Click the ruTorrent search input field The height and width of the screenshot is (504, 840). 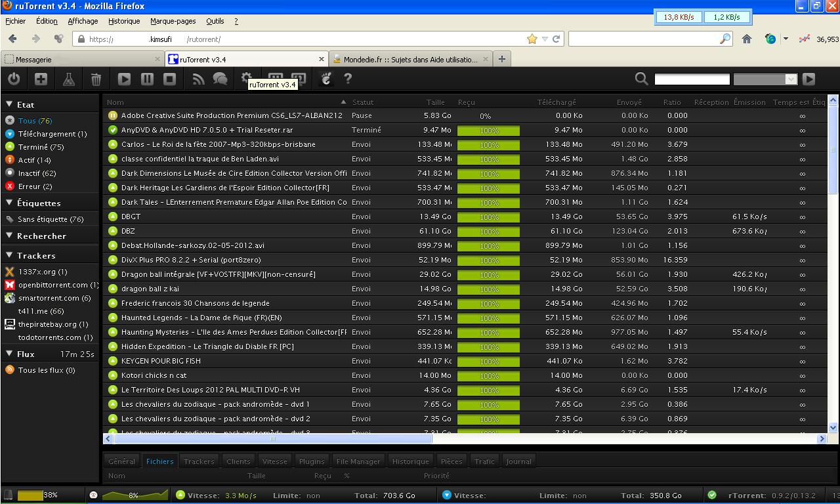692,79
